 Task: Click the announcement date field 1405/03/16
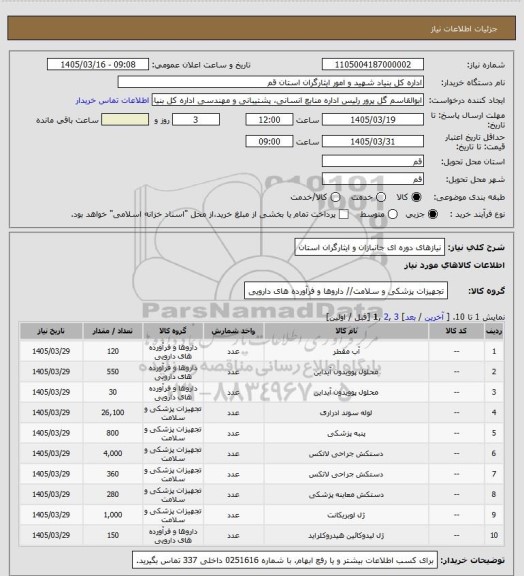[98, 64]
